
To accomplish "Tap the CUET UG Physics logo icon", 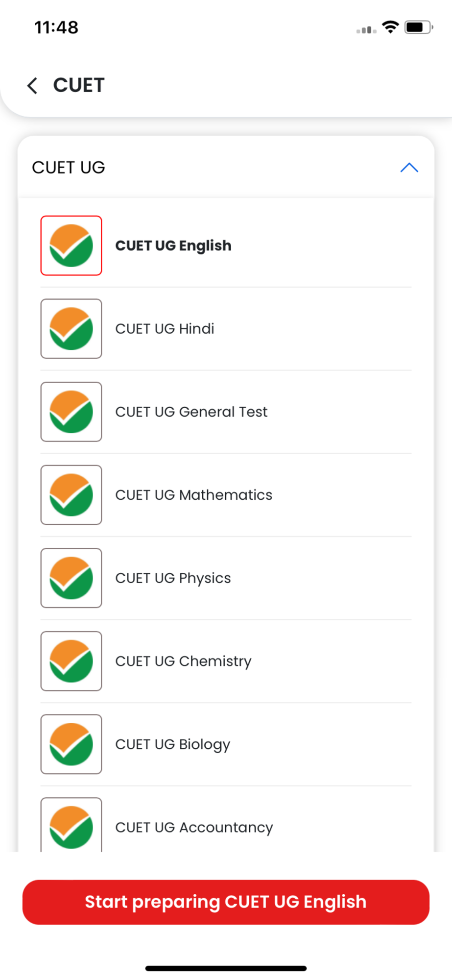I will [71, 578].
